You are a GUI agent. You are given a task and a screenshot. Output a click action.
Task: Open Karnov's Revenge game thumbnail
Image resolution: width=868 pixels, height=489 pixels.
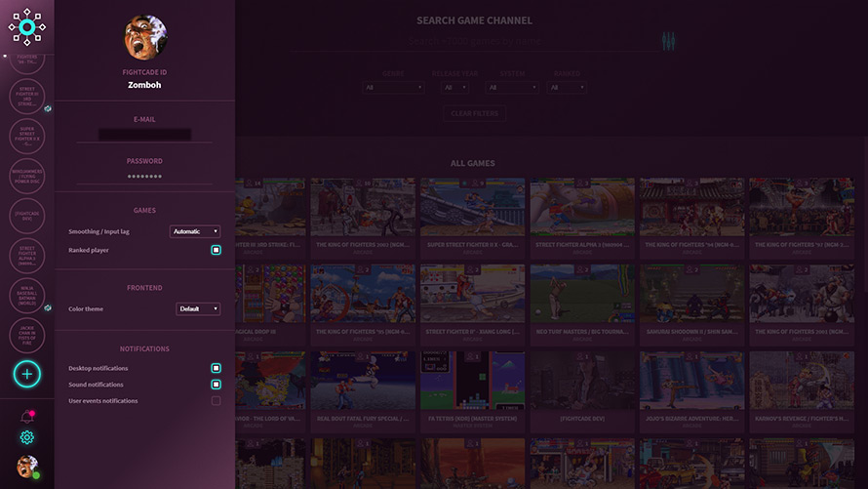(x=802, y=381)
